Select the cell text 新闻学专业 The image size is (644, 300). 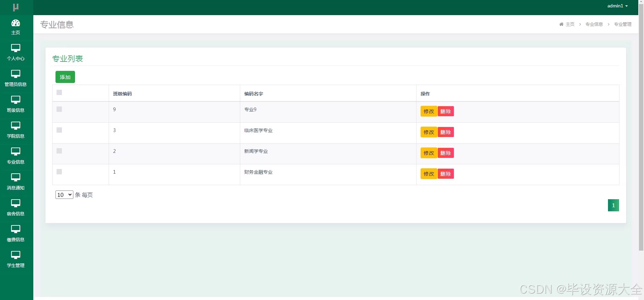tap(256, 151)
